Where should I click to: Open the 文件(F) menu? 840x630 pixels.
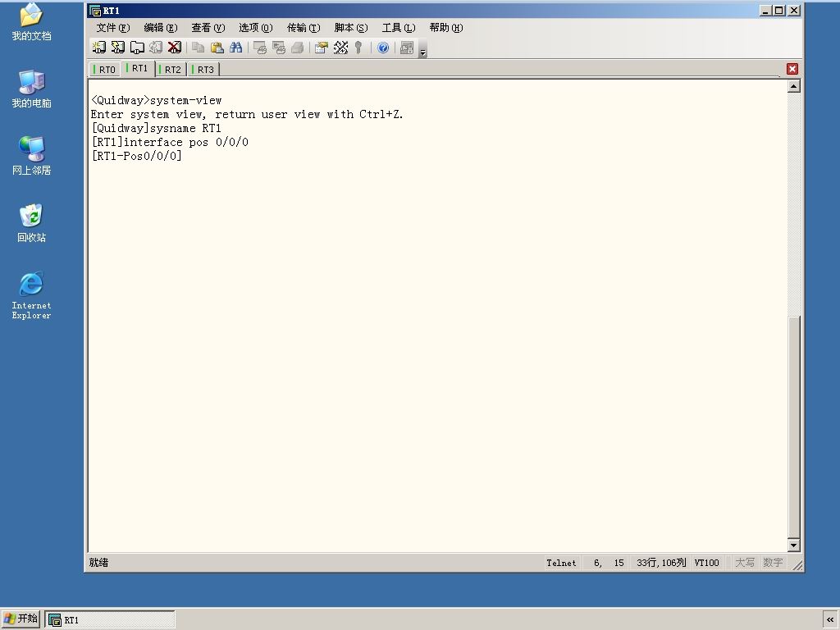point(113,28)
